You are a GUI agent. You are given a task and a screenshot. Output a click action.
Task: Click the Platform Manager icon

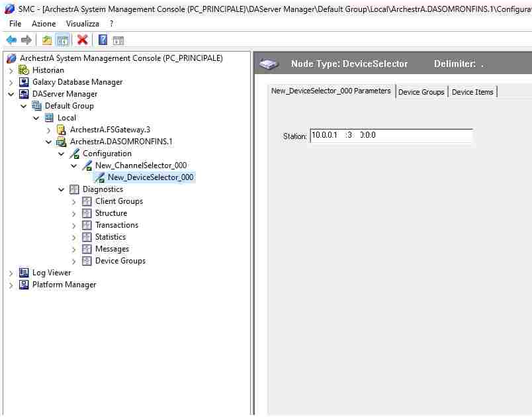[24, 285]
